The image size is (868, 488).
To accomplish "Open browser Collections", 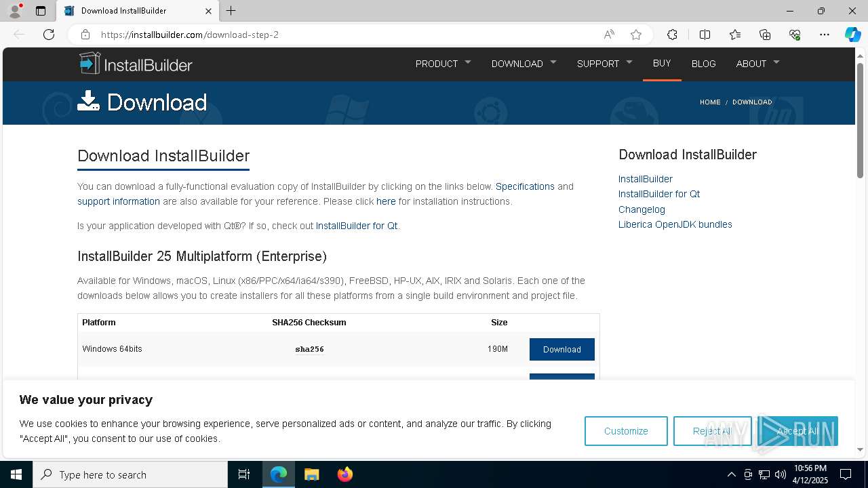I will [x=765, y=35].
